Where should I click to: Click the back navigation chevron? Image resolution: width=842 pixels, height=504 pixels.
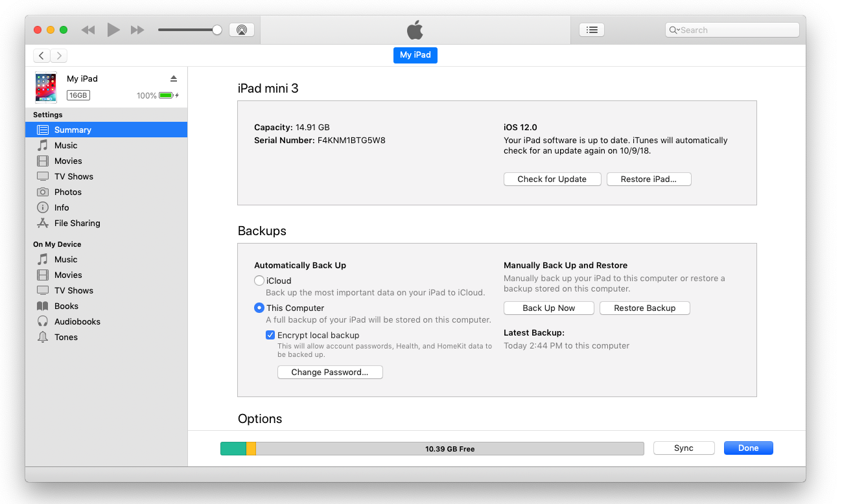(41, 56)
